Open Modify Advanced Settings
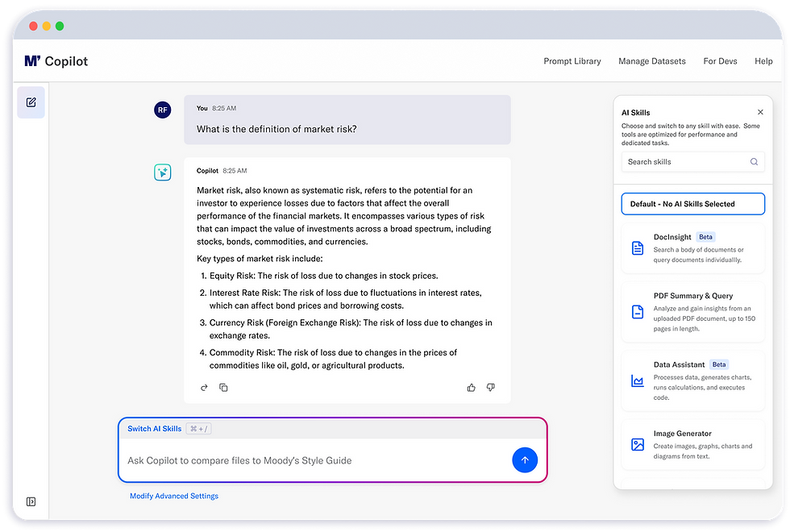Image resolution: width=790 pixels, height=532 pixels. tap(174, 496)
